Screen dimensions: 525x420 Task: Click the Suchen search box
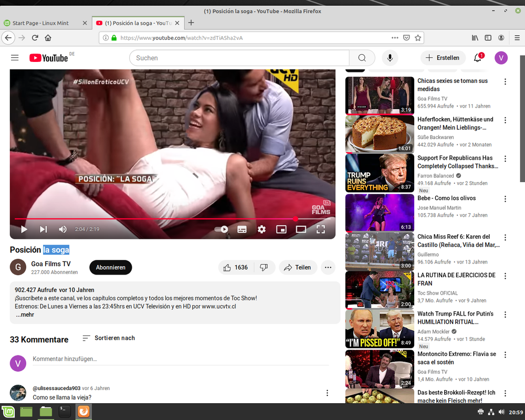click(x=239, y=58)
